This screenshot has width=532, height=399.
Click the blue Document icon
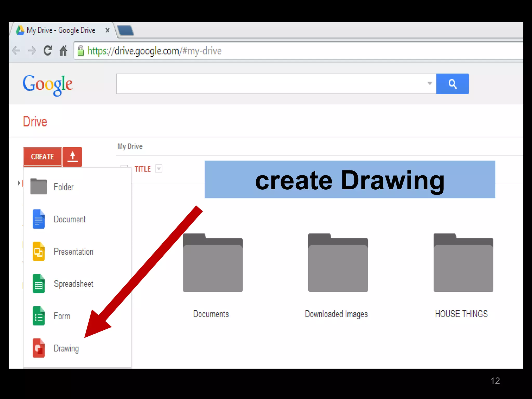(x=38, y=219)
